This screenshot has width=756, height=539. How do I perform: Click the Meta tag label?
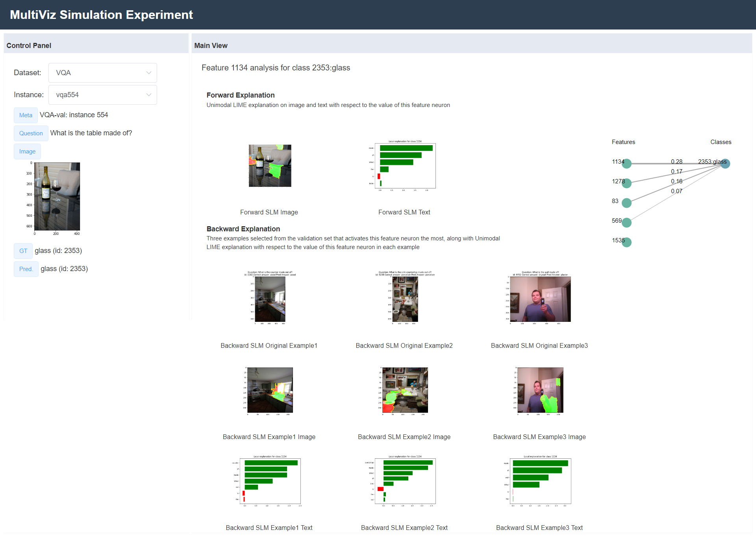coord(26,115)
